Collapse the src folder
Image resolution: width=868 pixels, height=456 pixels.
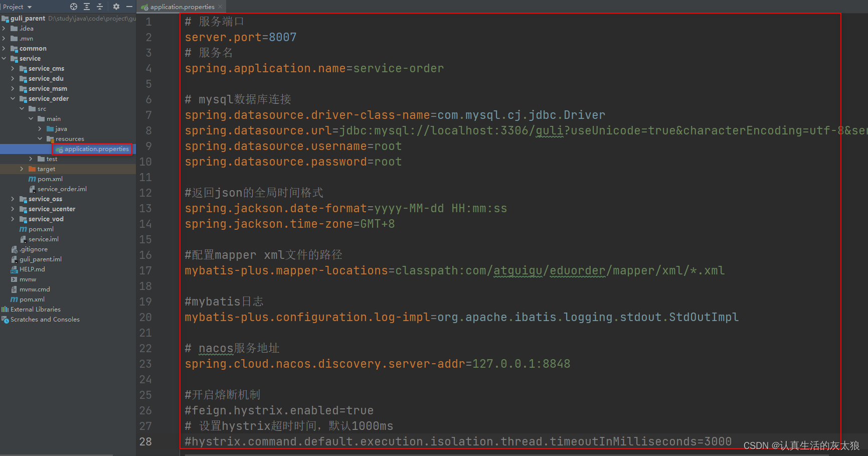[22, 109]
